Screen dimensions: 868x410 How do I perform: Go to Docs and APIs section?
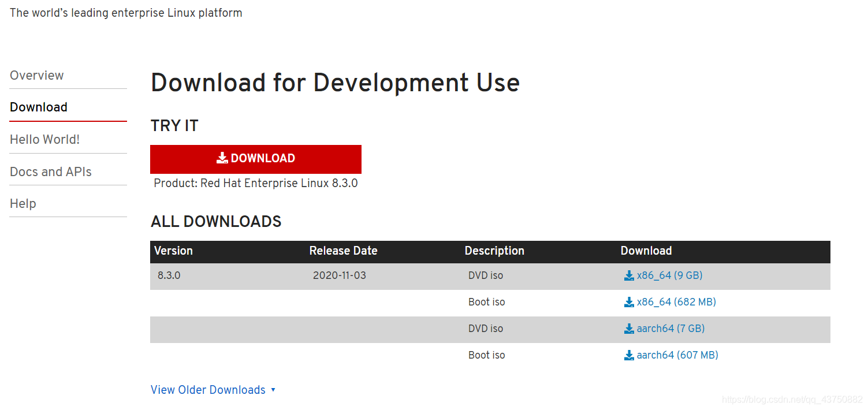(x=51, y=172)
